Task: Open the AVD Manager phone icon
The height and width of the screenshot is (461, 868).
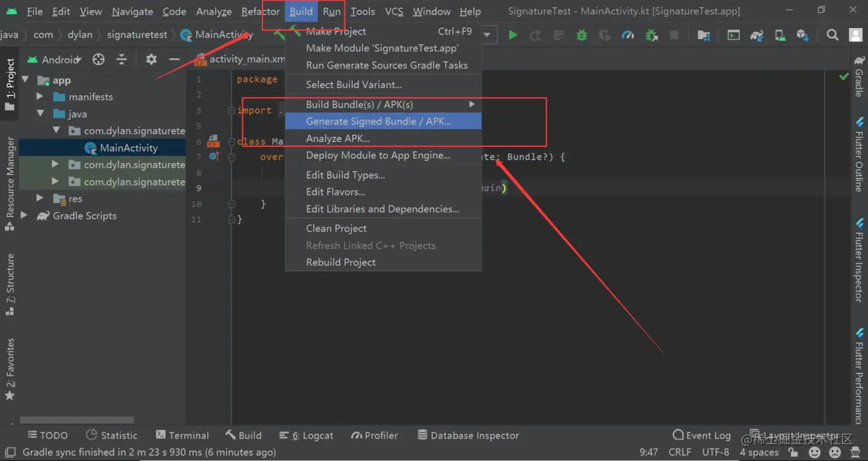Action: 780,35
